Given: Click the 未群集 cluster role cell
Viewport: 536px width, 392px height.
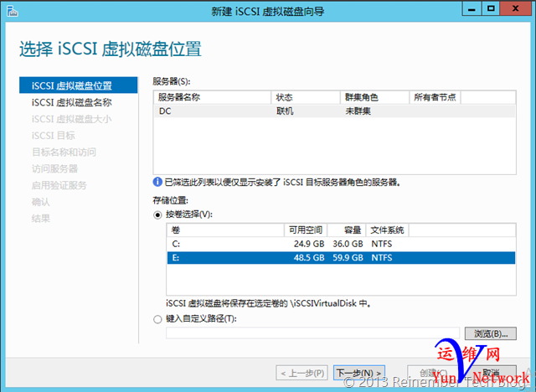Looking at the screenshot, I should click(358, 111).
